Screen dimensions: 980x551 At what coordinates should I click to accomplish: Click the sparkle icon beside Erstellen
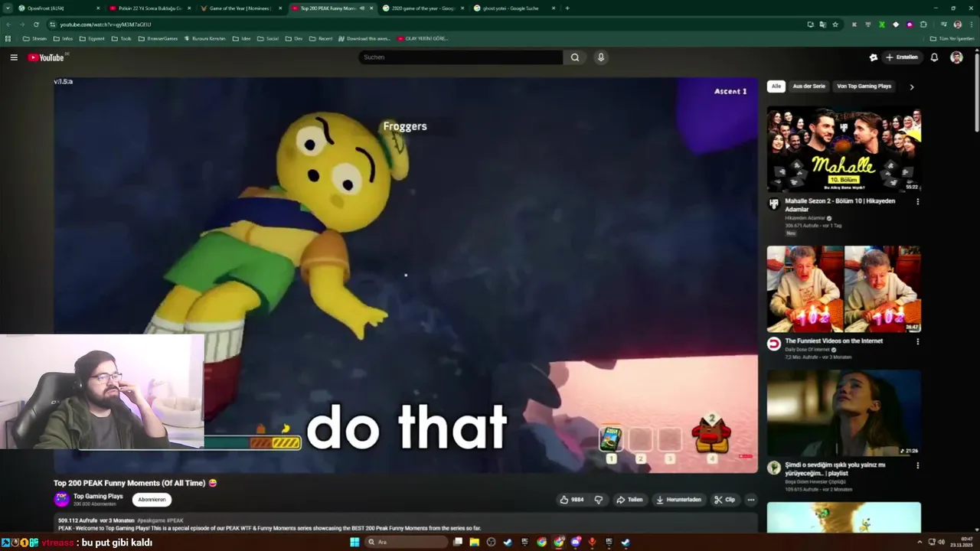click(x=874, y=57)
